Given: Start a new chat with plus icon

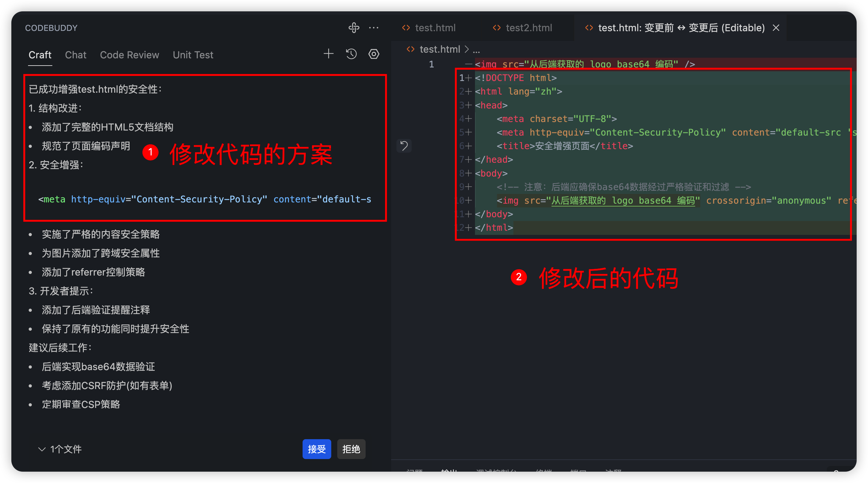Looking at the screenshot, I should (x=328, y=54).
